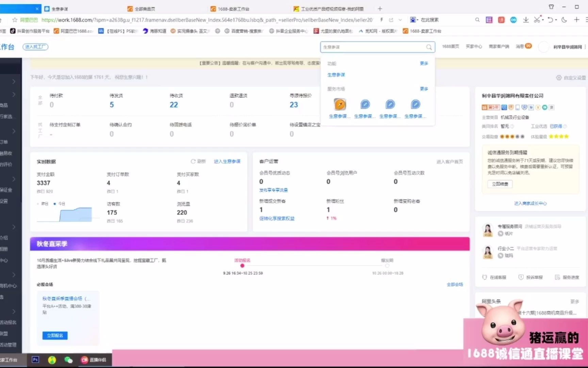Click the 在线客服 icon in service panel

coord(485,277)
